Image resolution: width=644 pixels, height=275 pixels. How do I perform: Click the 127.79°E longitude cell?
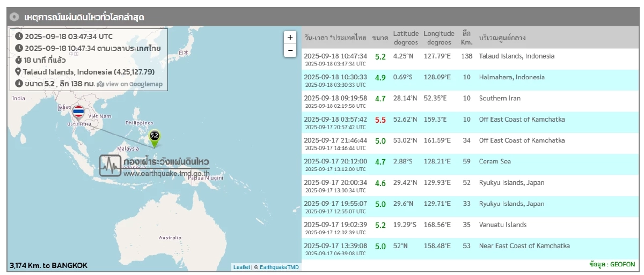click(x=437, y=56)
